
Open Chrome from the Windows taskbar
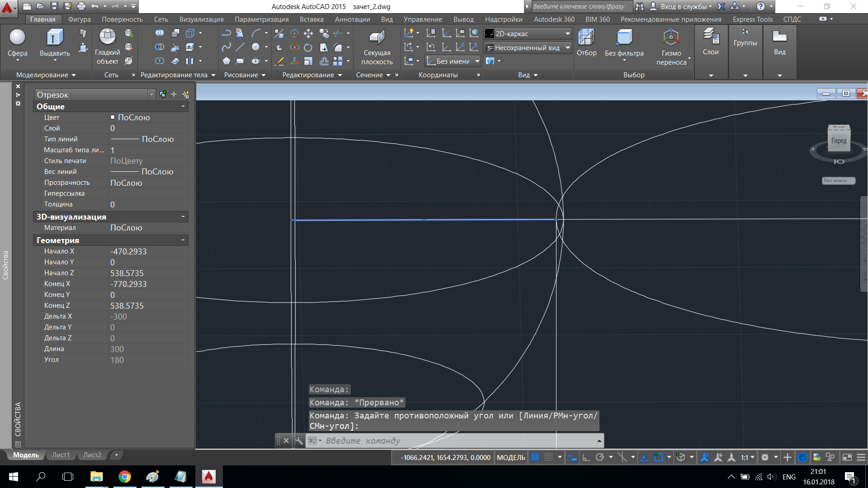click(124, 477)
